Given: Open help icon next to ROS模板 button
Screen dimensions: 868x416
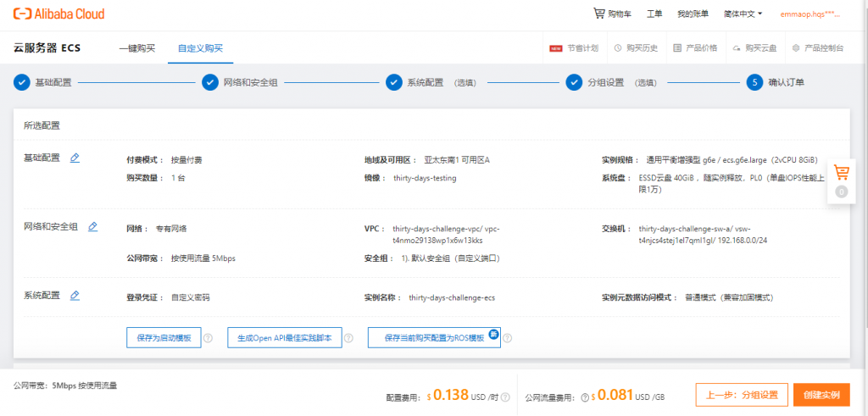Looking at the screenshot, I should coord(507,338).
